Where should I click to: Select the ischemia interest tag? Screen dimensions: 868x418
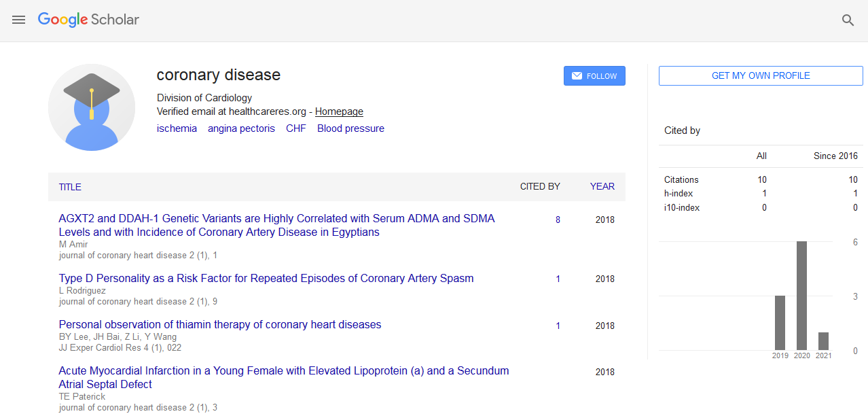177,128
